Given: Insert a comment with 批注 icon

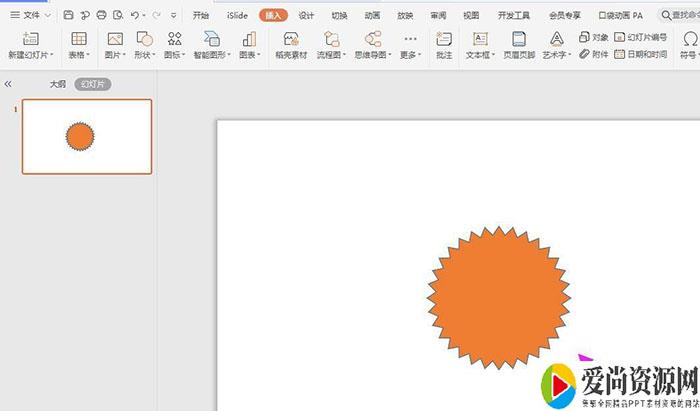Looking at the screenshot, I should [x=444, y=39].
